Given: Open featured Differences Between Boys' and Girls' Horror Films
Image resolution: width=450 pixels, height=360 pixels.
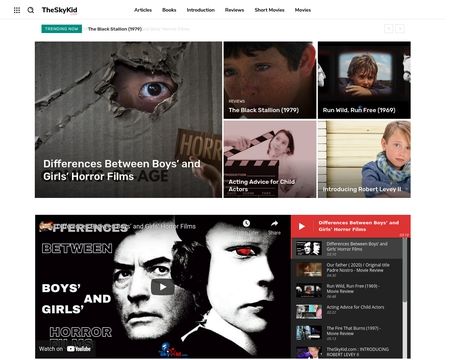Looking at the screenshot, I should tap(128, 120).
